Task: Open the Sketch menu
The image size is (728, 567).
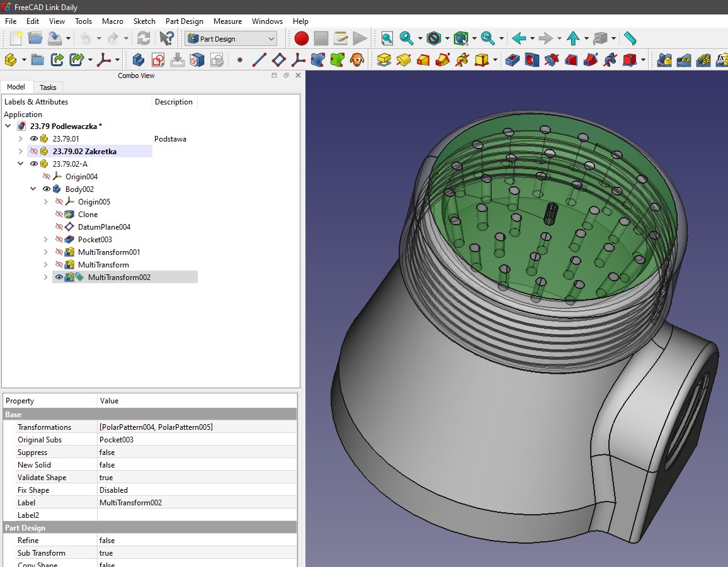Action: [x=144, y=21]
